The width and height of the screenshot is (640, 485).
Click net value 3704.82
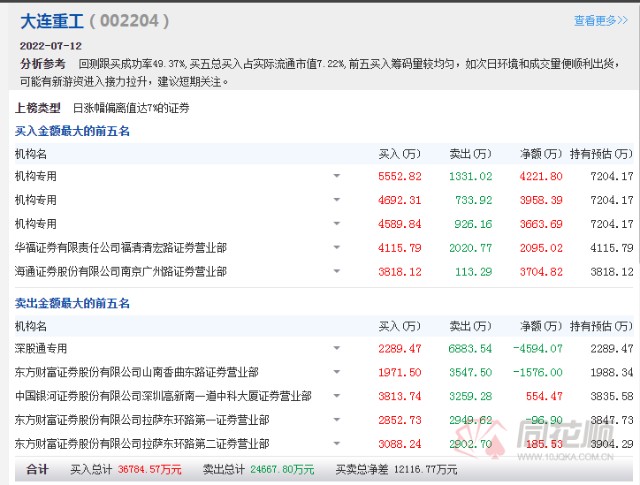point(541,271)
